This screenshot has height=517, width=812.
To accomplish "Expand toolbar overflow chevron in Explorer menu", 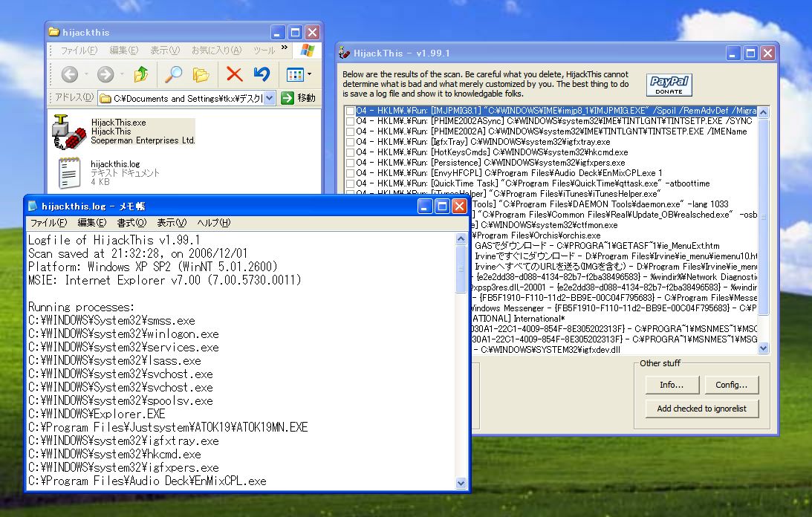I will click(x=285, y=48).
